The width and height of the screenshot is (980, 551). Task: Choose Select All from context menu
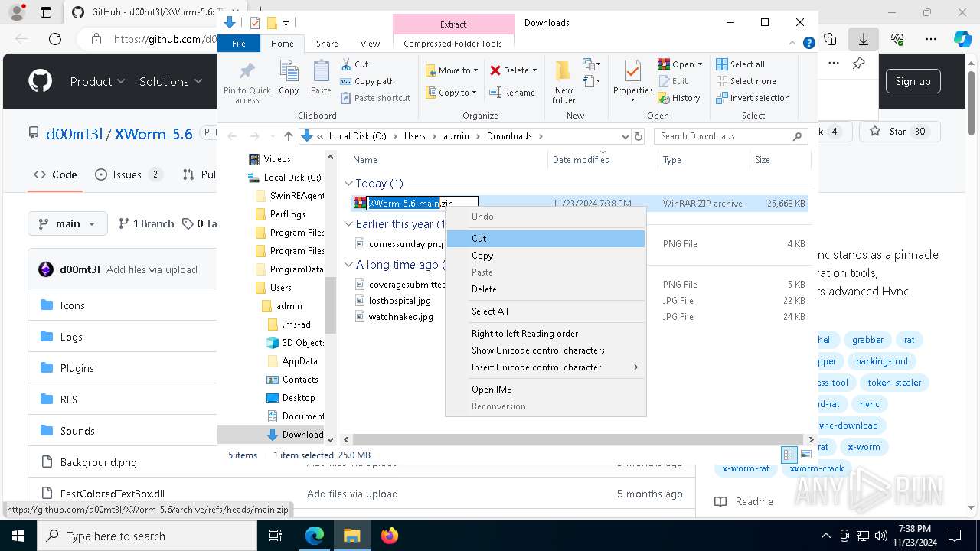[545, 311]
